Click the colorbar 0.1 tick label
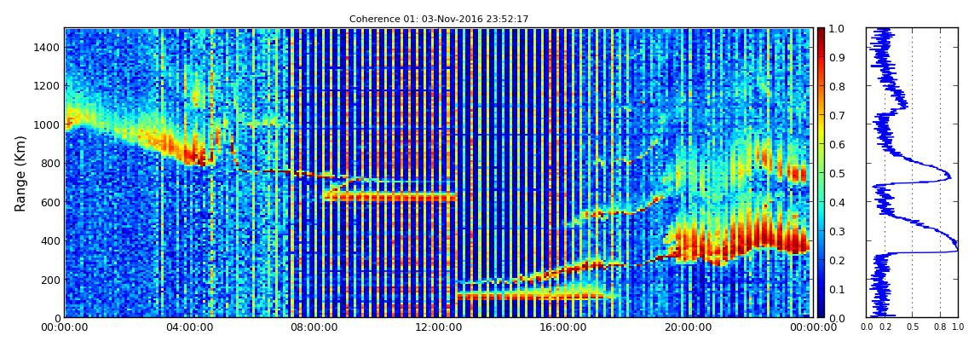The height and width of the screenshot is (347, 980). (837, 289)
